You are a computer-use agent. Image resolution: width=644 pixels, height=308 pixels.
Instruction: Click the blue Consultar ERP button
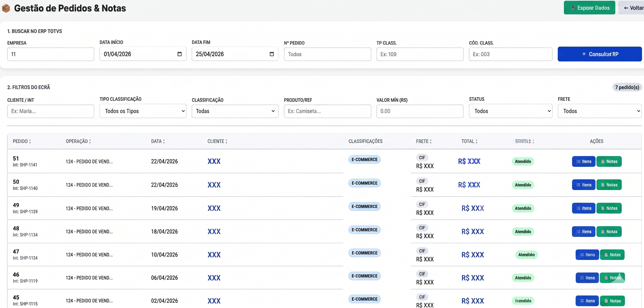click(600, 54)
